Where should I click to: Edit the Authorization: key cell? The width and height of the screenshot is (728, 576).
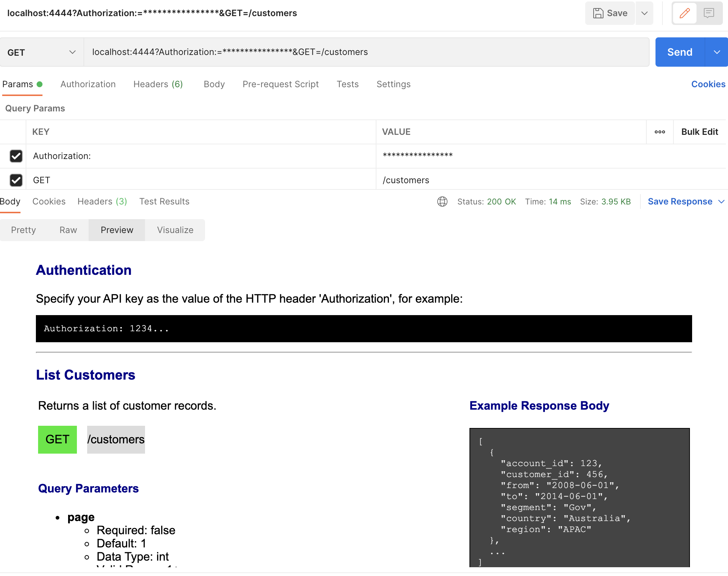point(201,156)
